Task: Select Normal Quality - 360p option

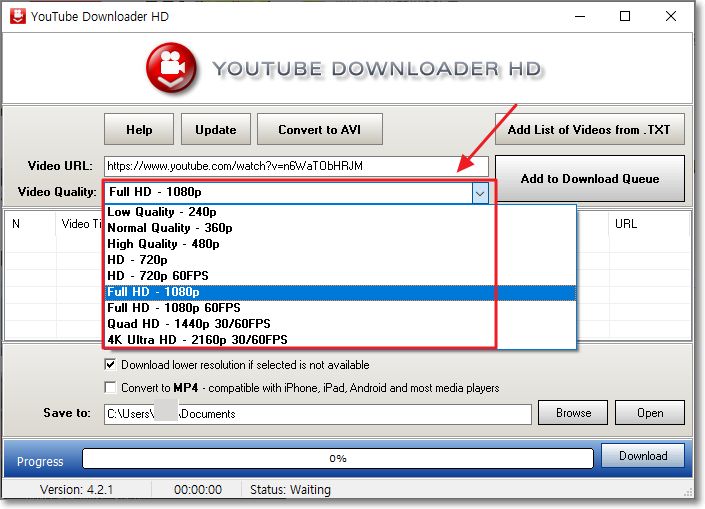Action: [x=340, y=228]
